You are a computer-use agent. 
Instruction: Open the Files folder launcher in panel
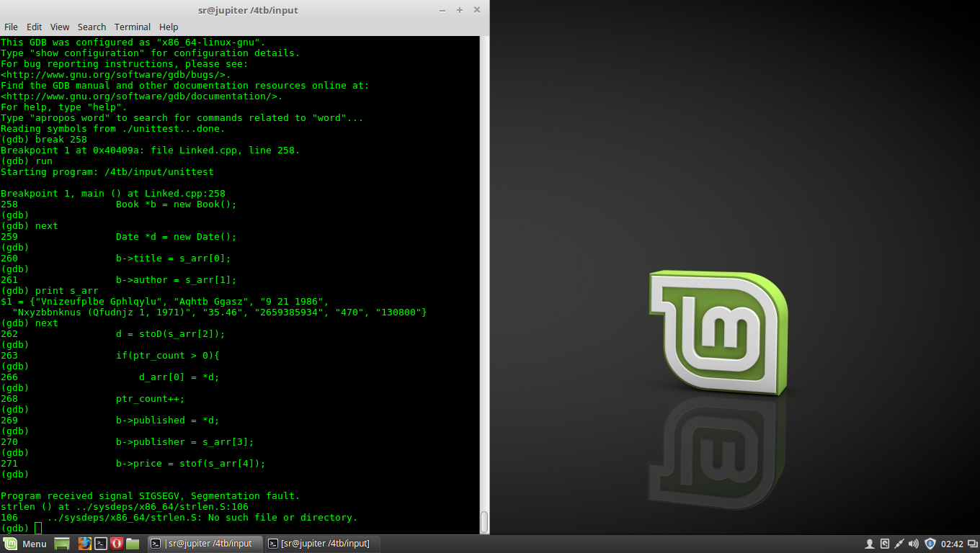tap(133, 544)
